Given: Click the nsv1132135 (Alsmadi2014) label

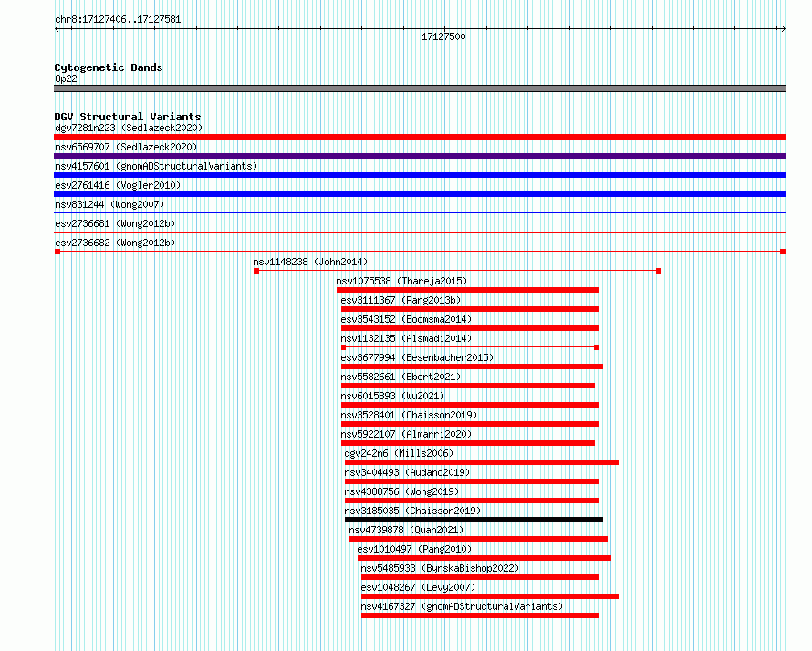Looking at the screenshot, I should pyautogui.click(x=406, y=338).
